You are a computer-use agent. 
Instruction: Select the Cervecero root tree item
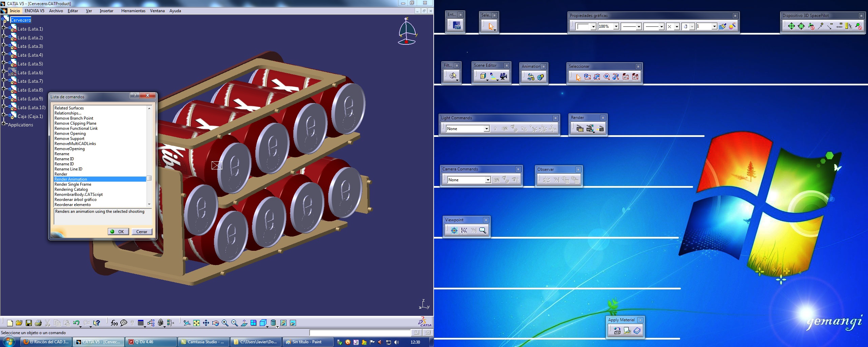pos(21,20)
